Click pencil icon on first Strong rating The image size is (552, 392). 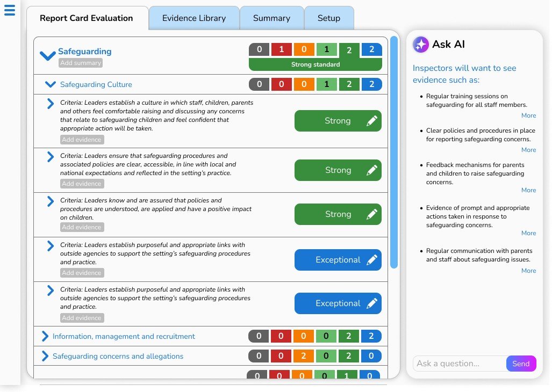coord(373,121)
